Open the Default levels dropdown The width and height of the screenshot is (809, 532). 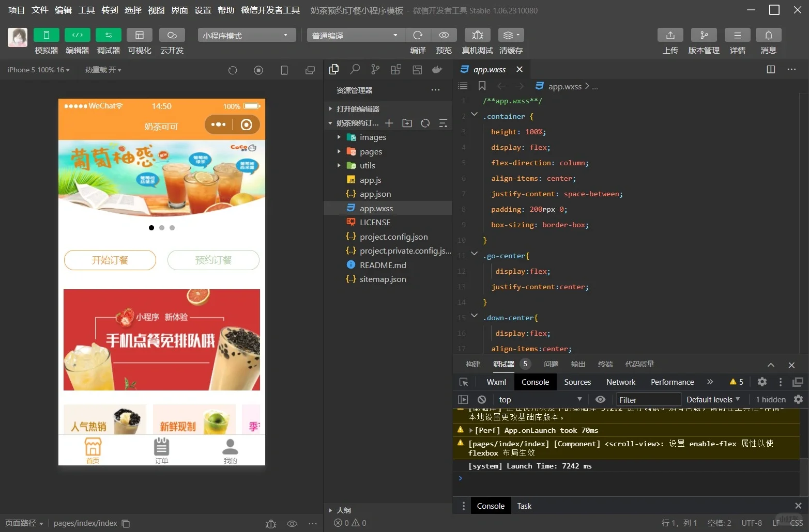713,400
